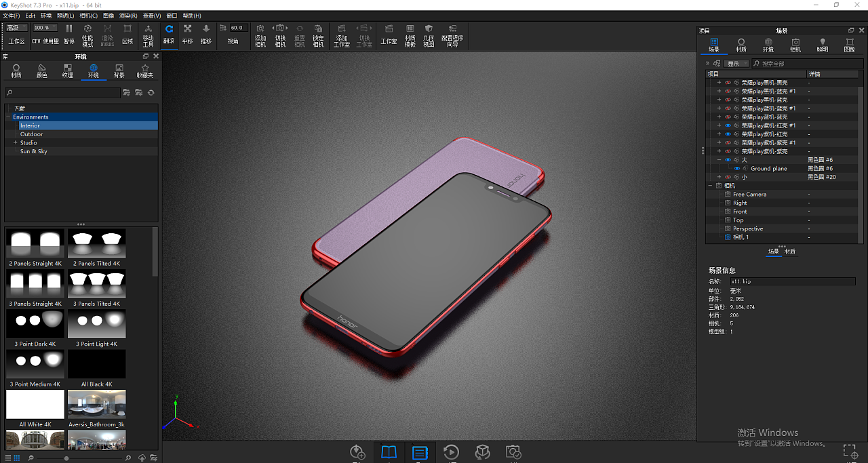Hide the 荣耀play紫机-红壳 #1 model
The image size is (868, 463).
[x=728, y=125]
